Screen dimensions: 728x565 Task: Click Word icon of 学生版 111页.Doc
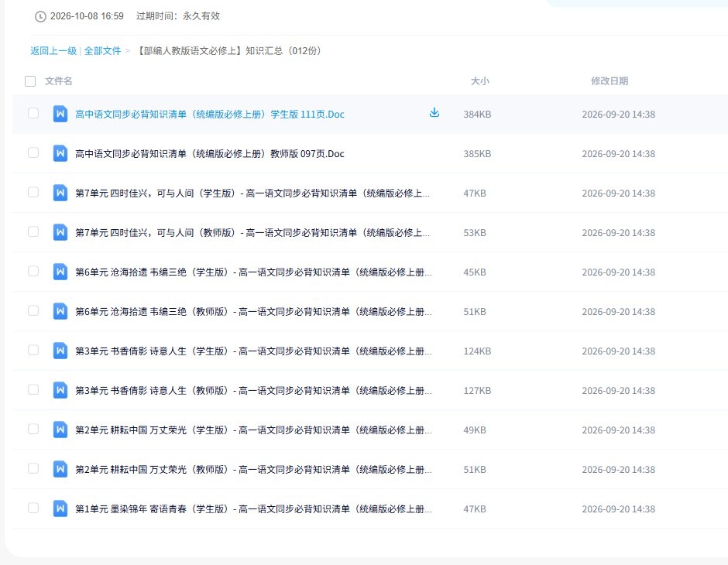[60, 114]
